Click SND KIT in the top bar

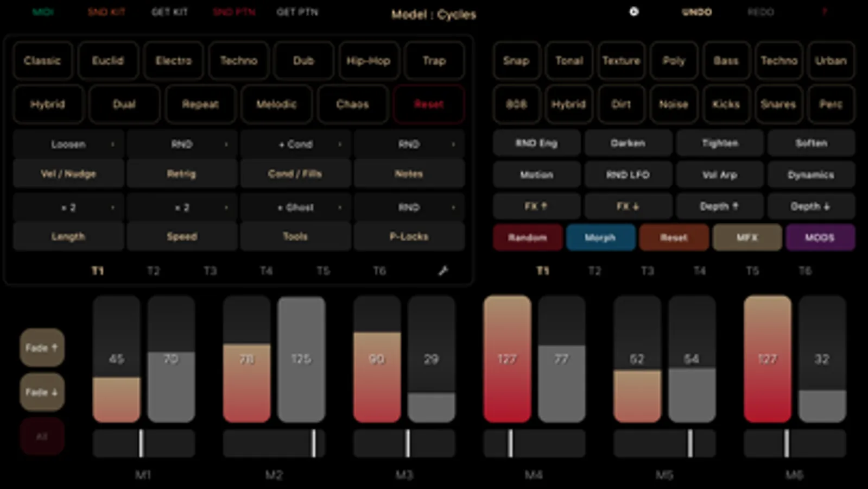pyautogui.click(x=106, y=12)
